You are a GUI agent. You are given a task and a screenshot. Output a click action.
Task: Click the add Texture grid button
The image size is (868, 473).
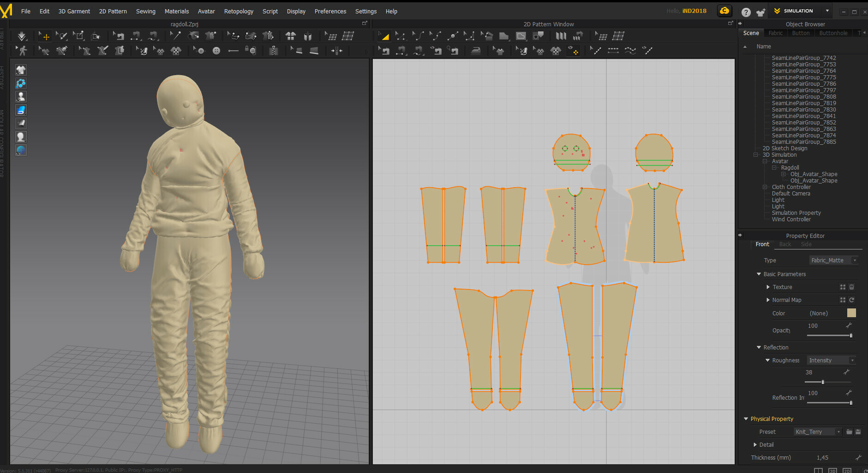coord(843,287)
